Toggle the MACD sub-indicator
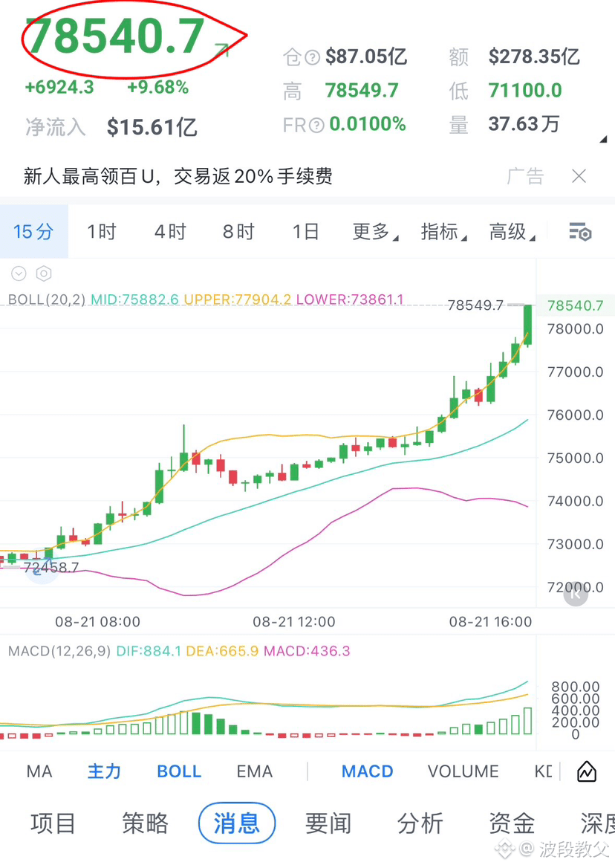 [x=367, y=771]
